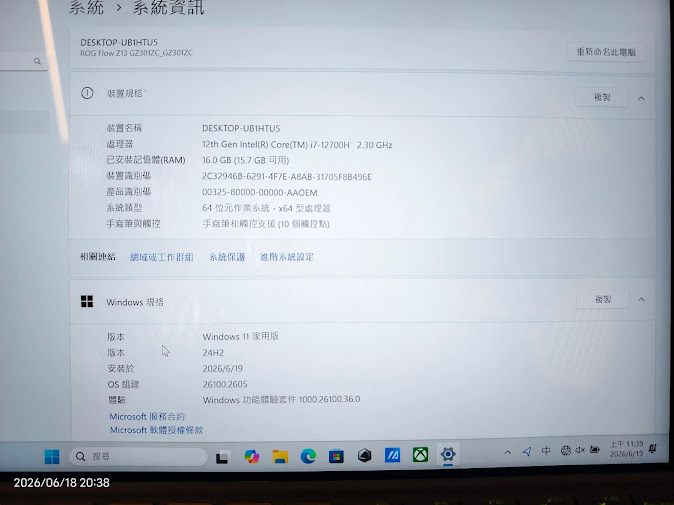Select experience pack 1000.26100.36.0 text
674x505 pixels.
282,400
